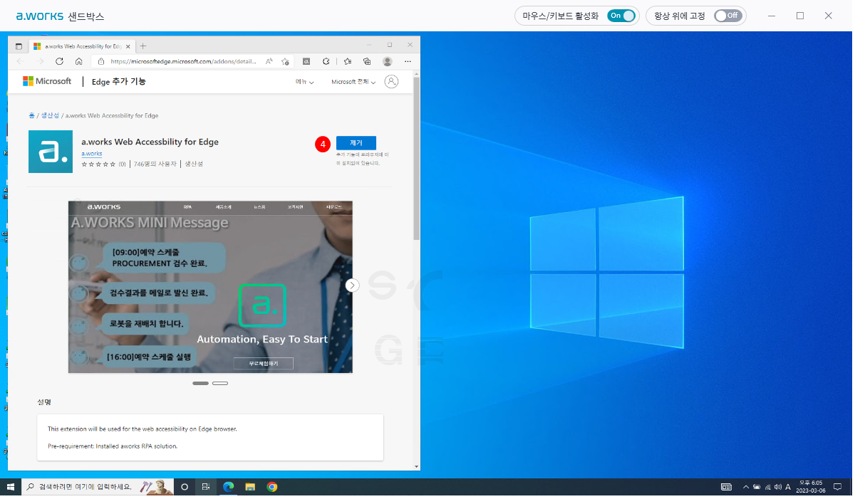Open Microsoft Edge from taskbar
The image size is (860, 504).
point(229,487)
